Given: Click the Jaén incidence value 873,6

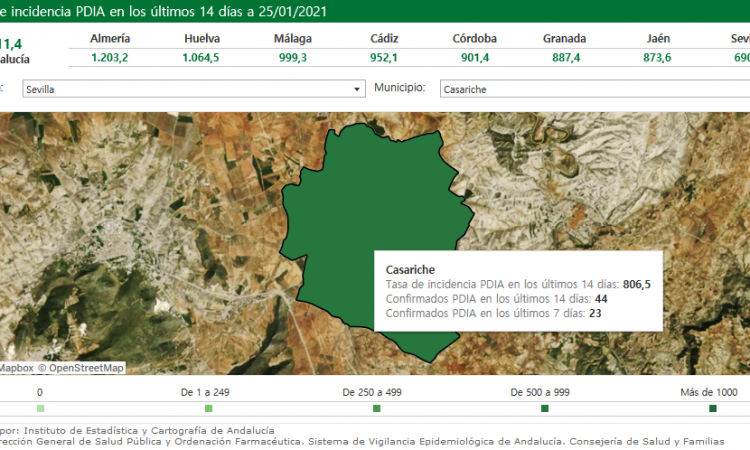Looking at the screenshot, I should point(658,57).
